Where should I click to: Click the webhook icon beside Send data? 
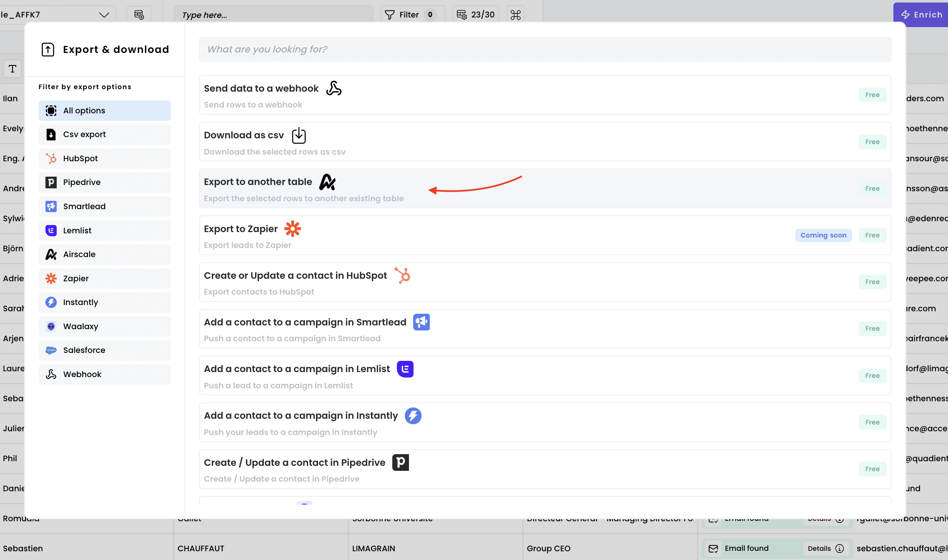tap(334, 88)
